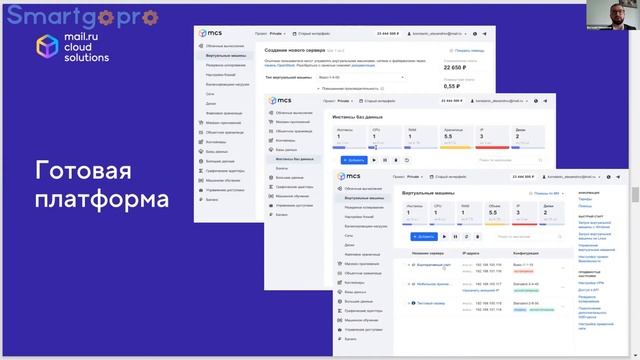Select Контейнеры in the server creation window sidebar
Image resolution: width=640 pixels, height=360 pixels.
coord(216,142)
